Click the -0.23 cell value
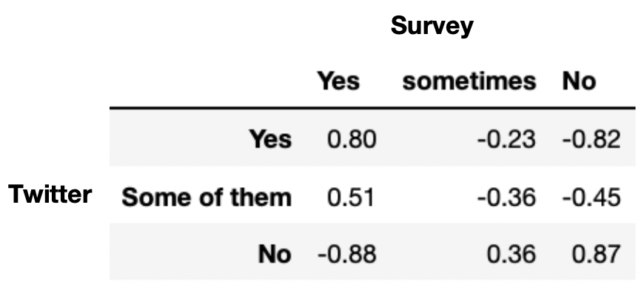The height and width of the screenshot is (293, 644). point(506,140)
